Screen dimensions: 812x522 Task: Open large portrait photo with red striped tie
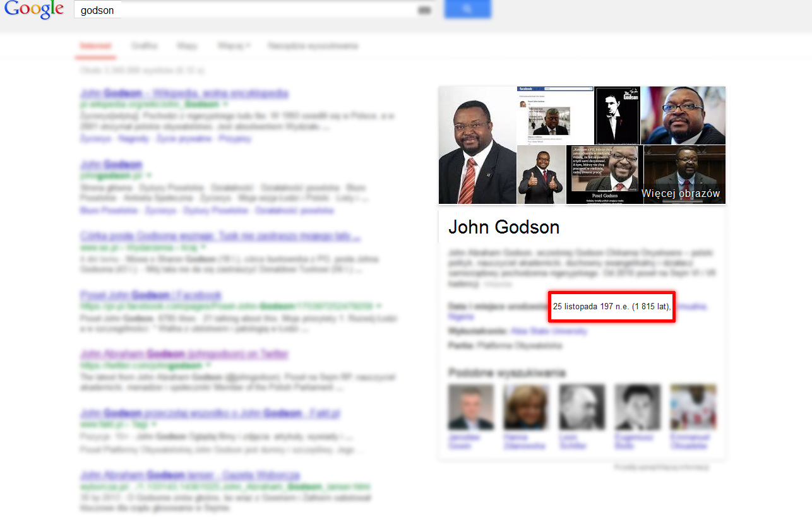click(x=477, y=145)
